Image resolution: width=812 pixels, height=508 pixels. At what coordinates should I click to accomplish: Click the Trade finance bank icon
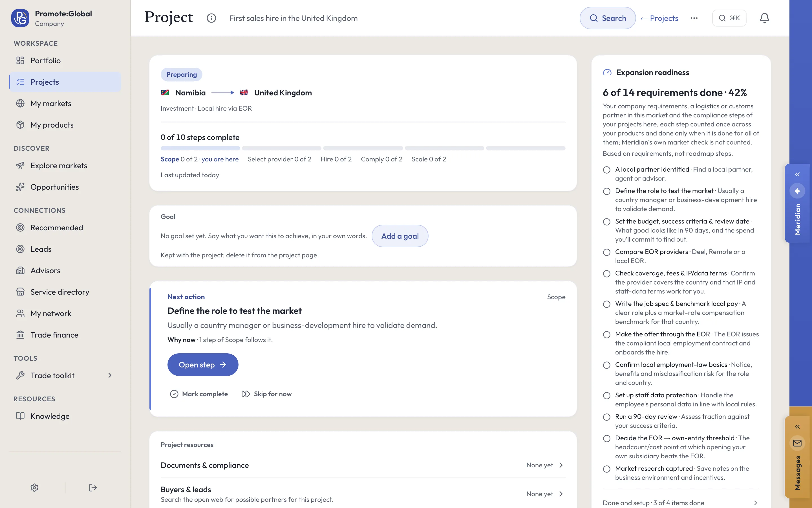[20, 335]
